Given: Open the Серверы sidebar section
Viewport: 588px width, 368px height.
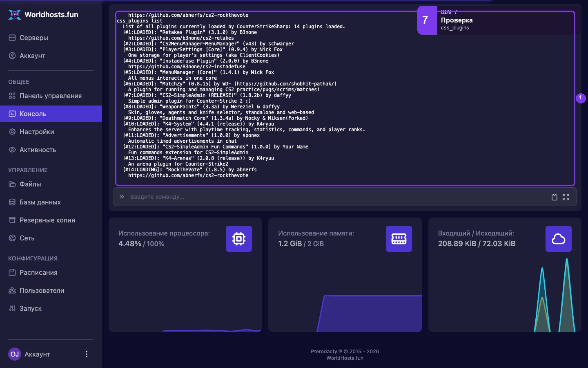Looking at the screenshot, I should coord(51,38).
